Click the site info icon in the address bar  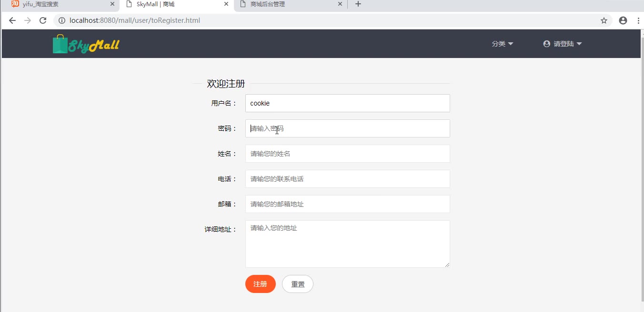coord(61,20)
